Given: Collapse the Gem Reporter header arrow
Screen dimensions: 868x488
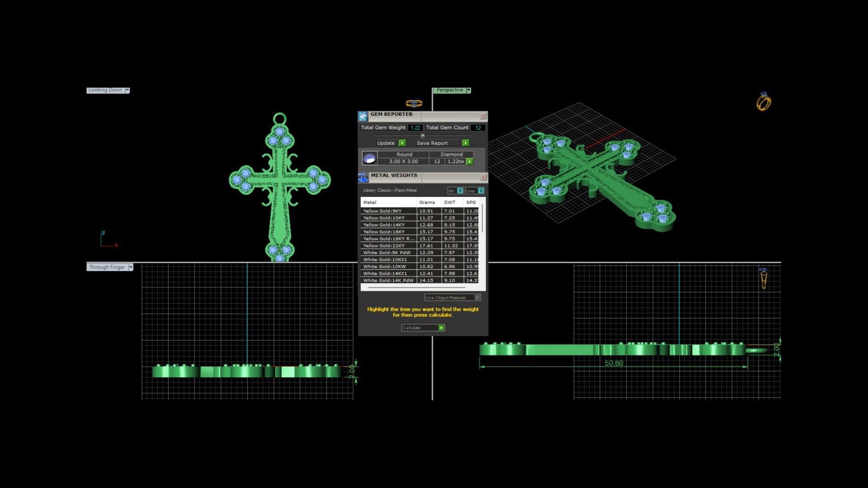Looking at the screenshot, I should coord(423,136).
